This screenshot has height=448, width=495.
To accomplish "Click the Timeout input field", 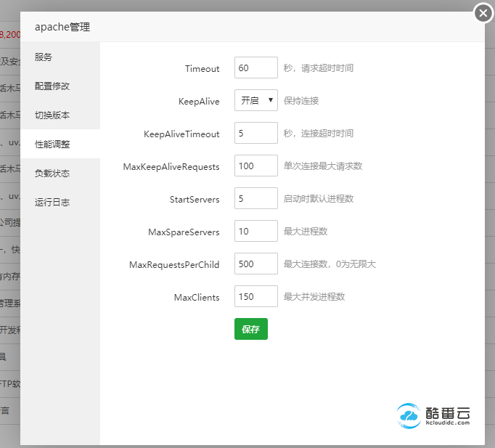I will pos(255,68).
